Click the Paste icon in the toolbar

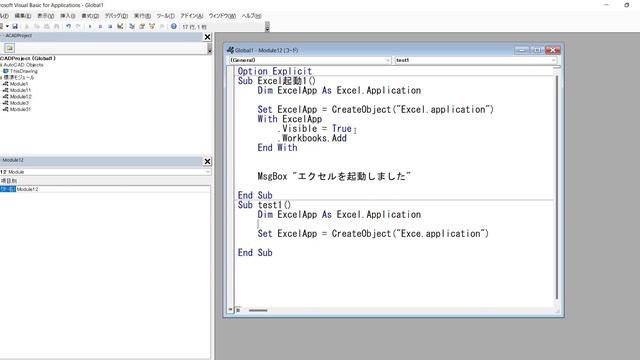coord(47,26)
